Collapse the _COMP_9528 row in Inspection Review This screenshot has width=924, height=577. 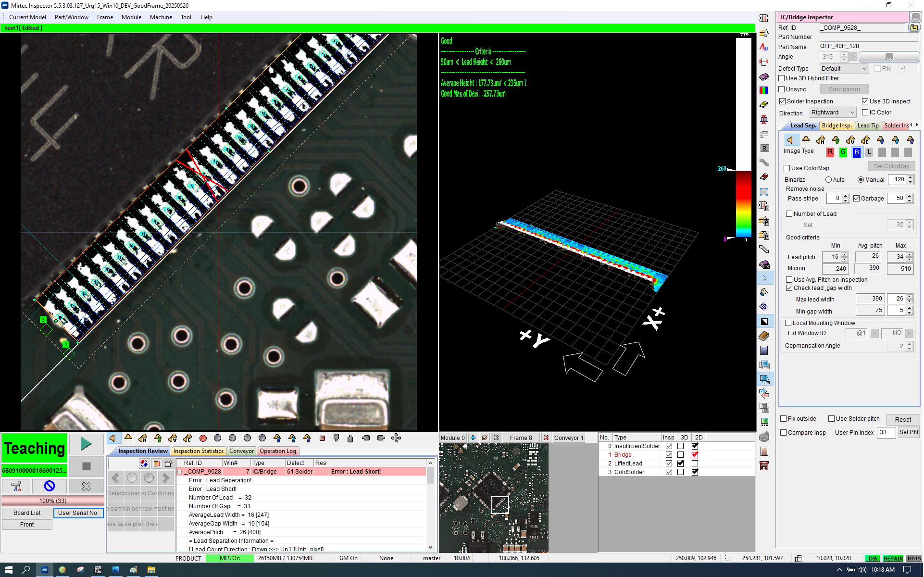180,472
